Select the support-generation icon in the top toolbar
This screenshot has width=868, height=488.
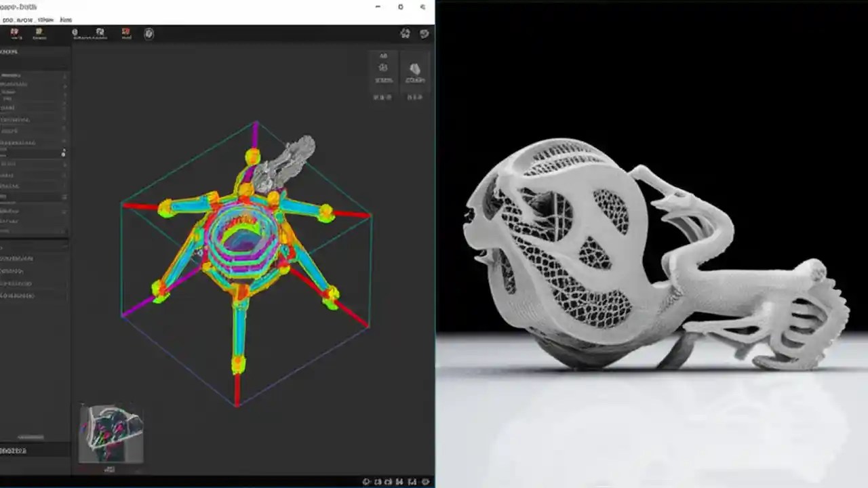coord(99,33)
